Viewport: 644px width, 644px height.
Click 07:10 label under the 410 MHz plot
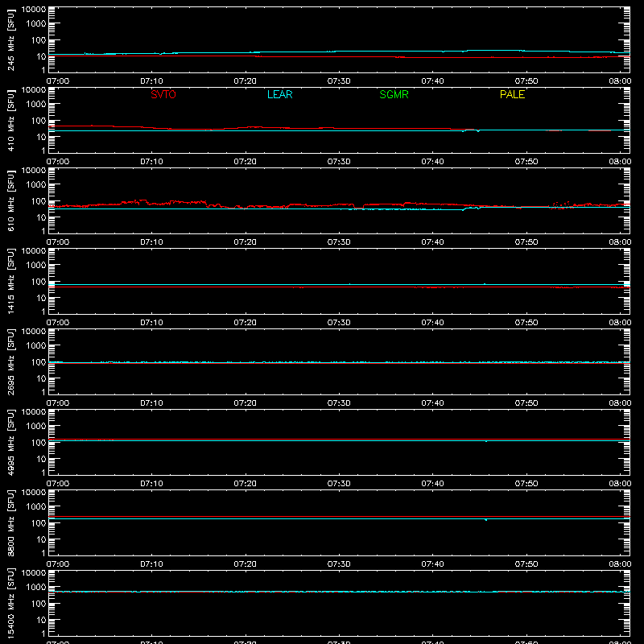(151, 162)
